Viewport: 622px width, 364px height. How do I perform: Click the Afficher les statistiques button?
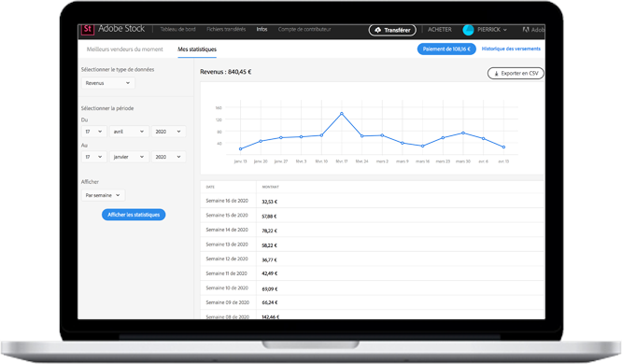click(x=134, y=215)
